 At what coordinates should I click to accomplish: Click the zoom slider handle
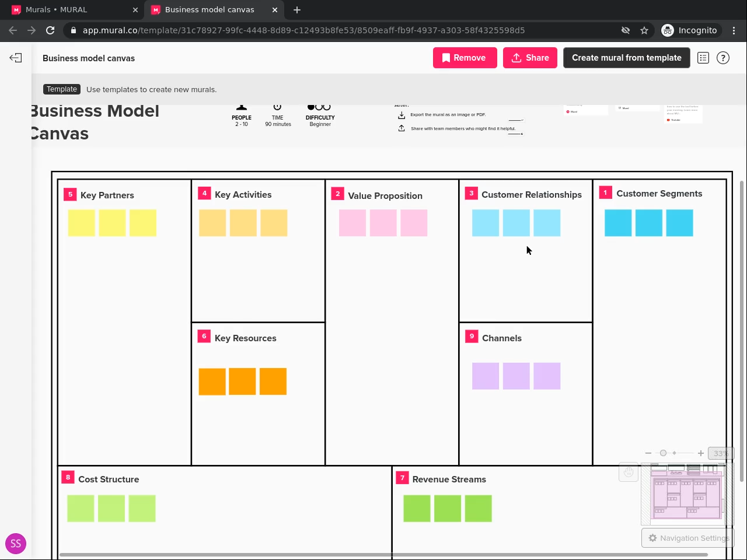click(x=663, y=453)
